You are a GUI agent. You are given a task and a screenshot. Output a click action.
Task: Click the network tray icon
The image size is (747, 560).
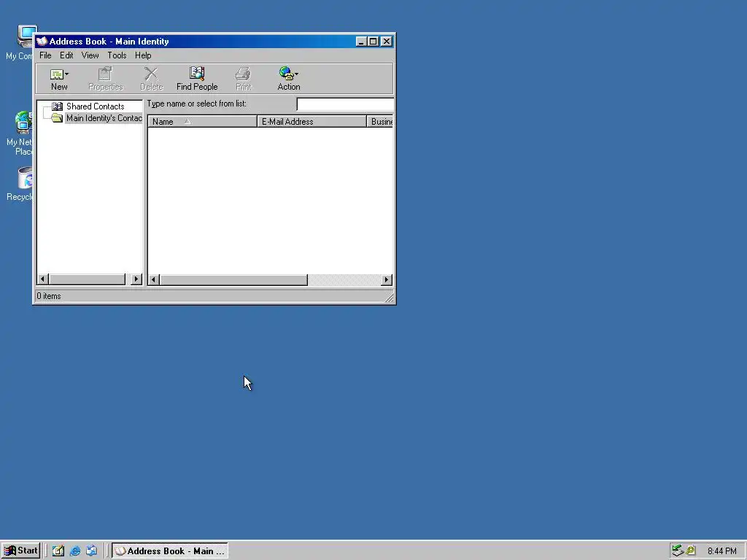677,551
